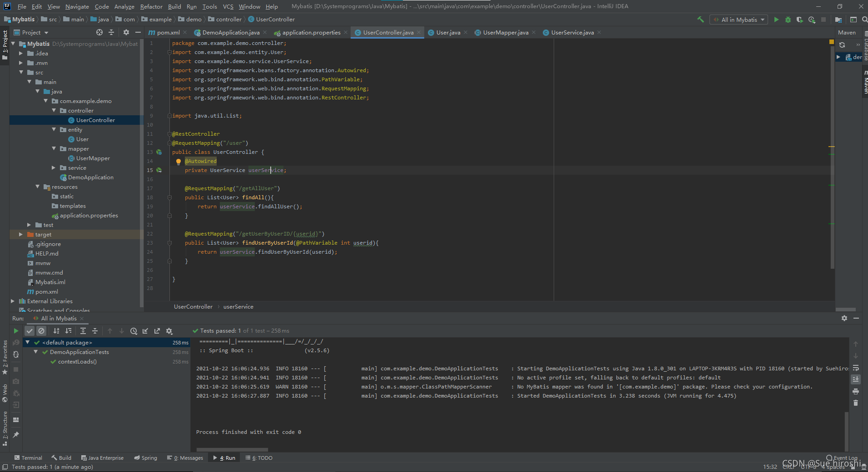
Task: Open the Structure side tool window
Action: (5, 429)
